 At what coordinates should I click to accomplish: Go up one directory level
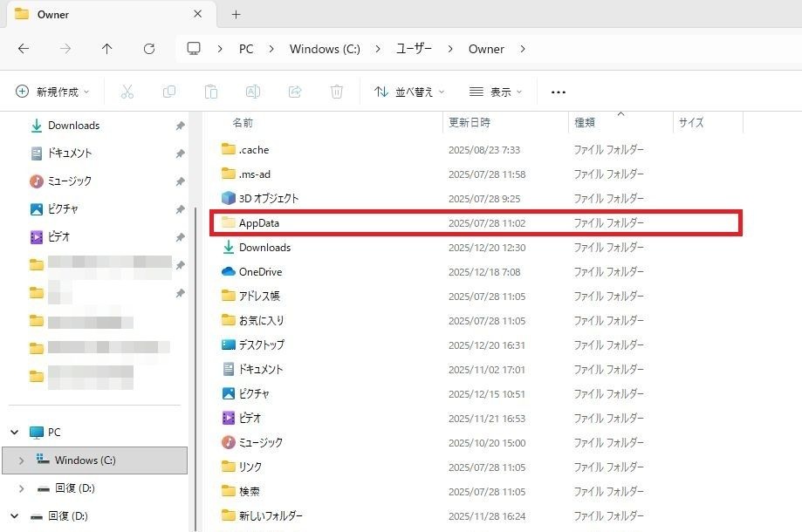point(106,49)
